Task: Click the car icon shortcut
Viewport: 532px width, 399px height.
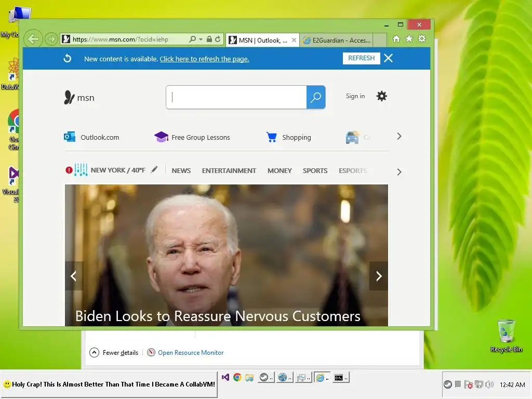Action: click(x=352, y=137)
